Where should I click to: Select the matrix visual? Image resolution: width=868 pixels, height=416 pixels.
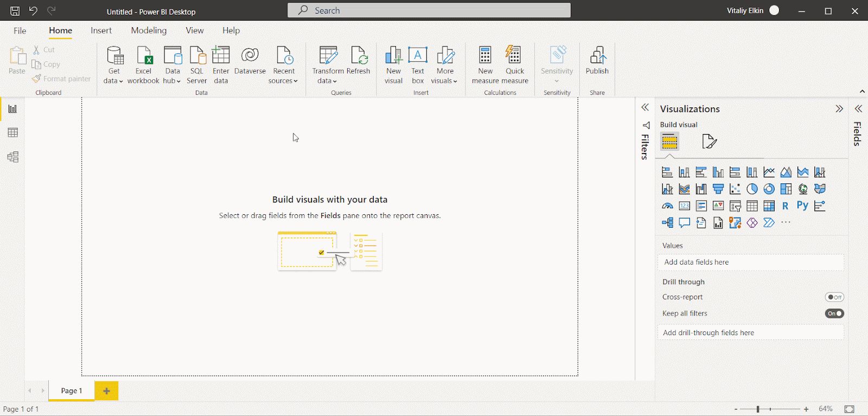coord(769,206)
